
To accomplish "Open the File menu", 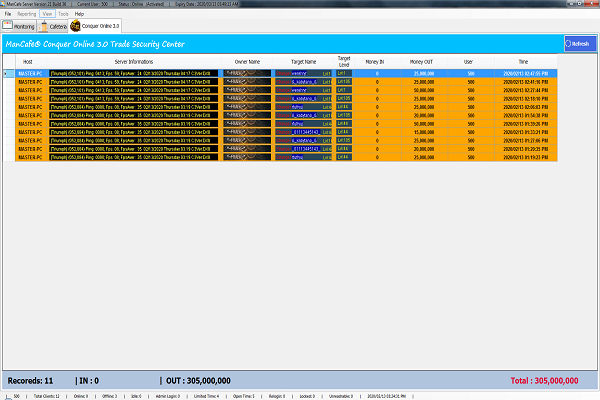I will pos(8,14).
